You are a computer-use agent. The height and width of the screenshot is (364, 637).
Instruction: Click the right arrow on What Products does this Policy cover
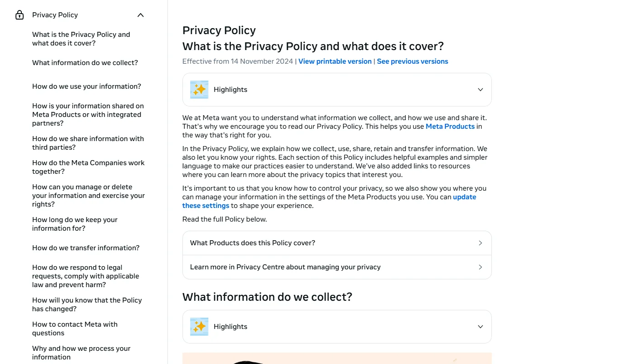click(x=480, y=243)
